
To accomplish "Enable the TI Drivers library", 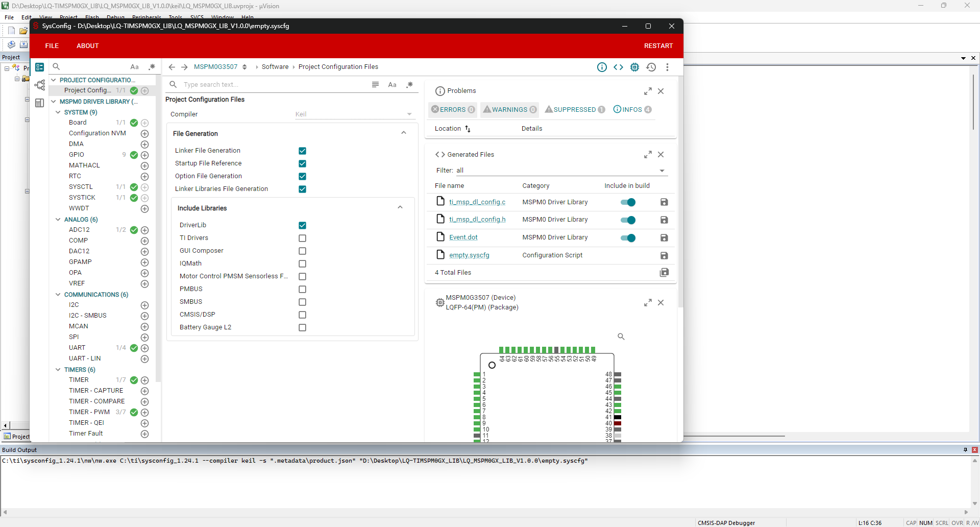I will coord(303,238).
